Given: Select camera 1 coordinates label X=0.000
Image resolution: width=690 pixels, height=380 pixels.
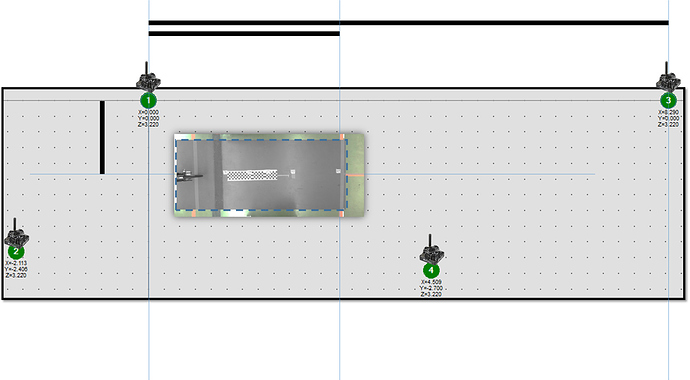Looking at the screenshot, I should (x=148, y=112).
